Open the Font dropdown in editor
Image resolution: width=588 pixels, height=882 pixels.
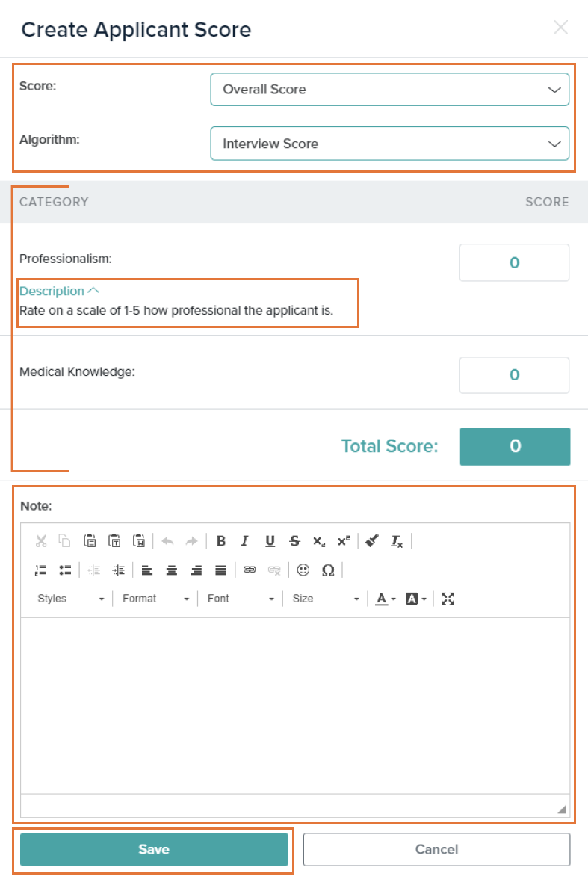coord(240,599)
